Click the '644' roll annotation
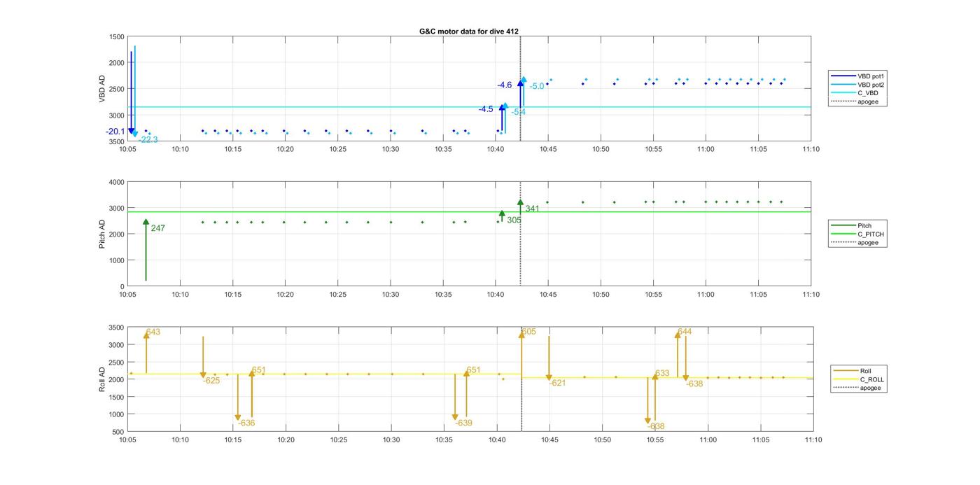This screenshot has height=485, width=980. click(x=685, y=332)
